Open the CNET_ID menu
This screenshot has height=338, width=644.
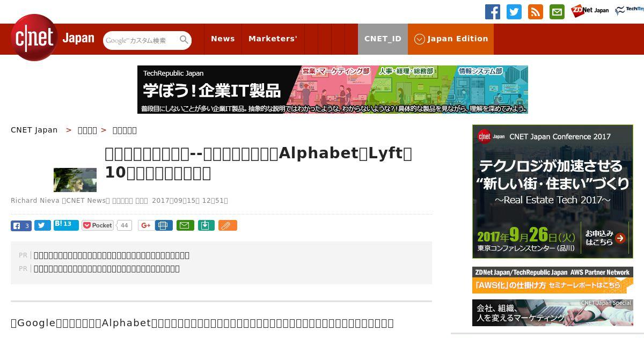coord(383,39)
